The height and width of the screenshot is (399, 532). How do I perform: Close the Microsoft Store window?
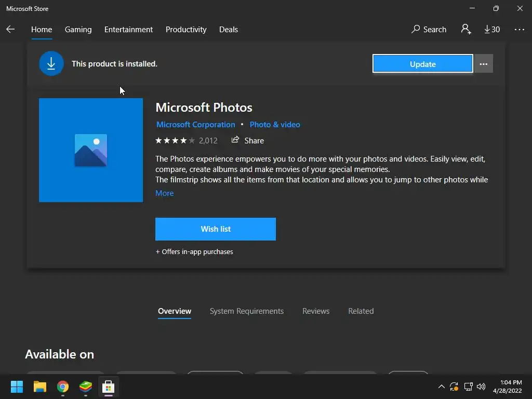click(520, 8)
